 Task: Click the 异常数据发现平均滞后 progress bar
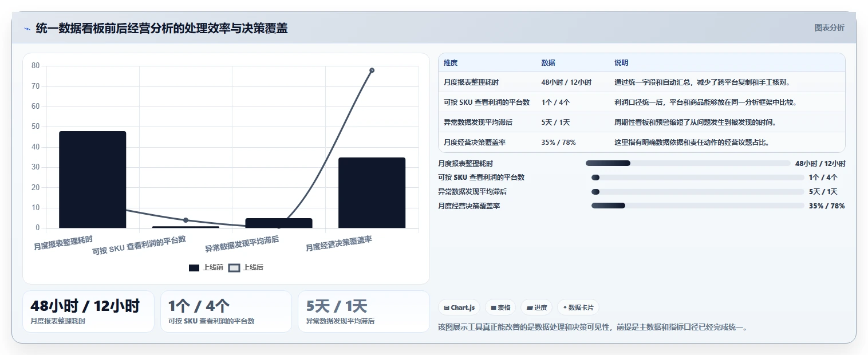pos(698,192)
